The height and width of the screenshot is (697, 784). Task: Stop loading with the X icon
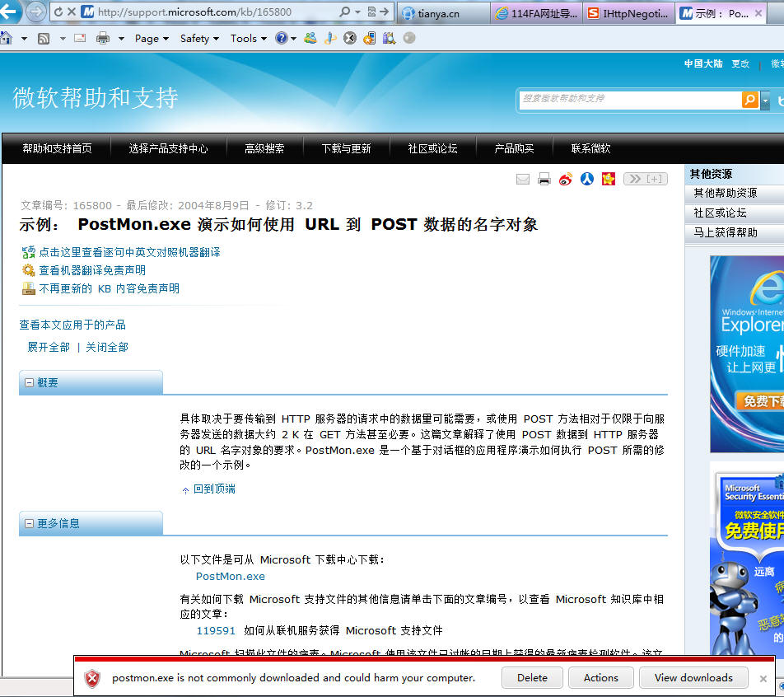(x=72, y=12)
